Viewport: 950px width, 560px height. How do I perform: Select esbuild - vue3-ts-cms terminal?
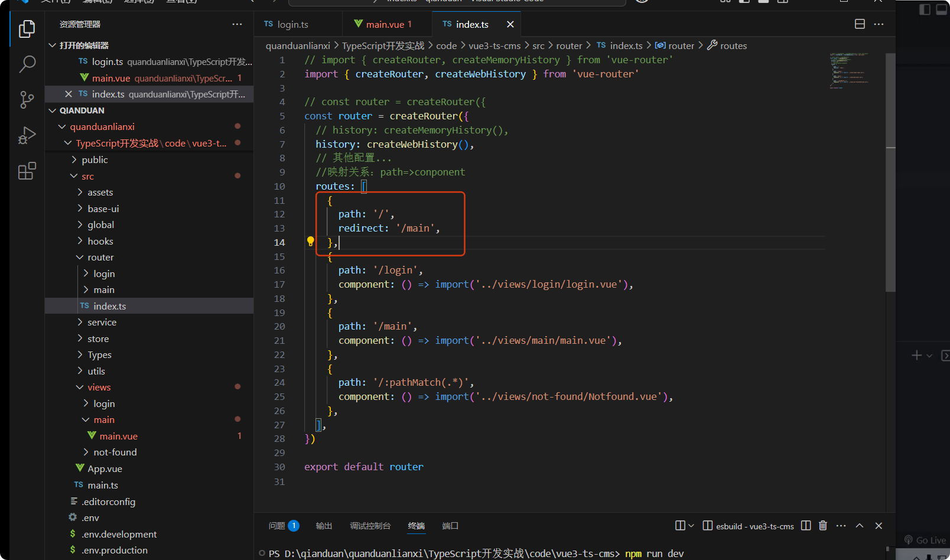749,526
